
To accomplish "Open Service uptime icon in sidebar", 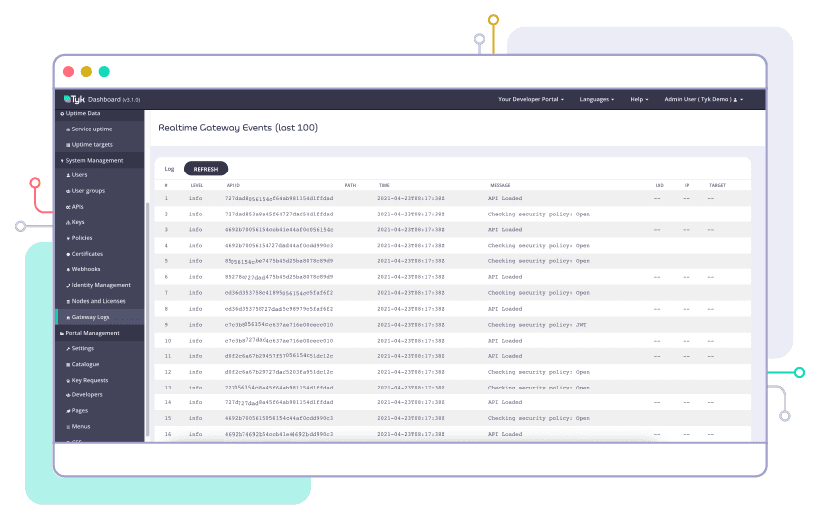I will point(68,129).
